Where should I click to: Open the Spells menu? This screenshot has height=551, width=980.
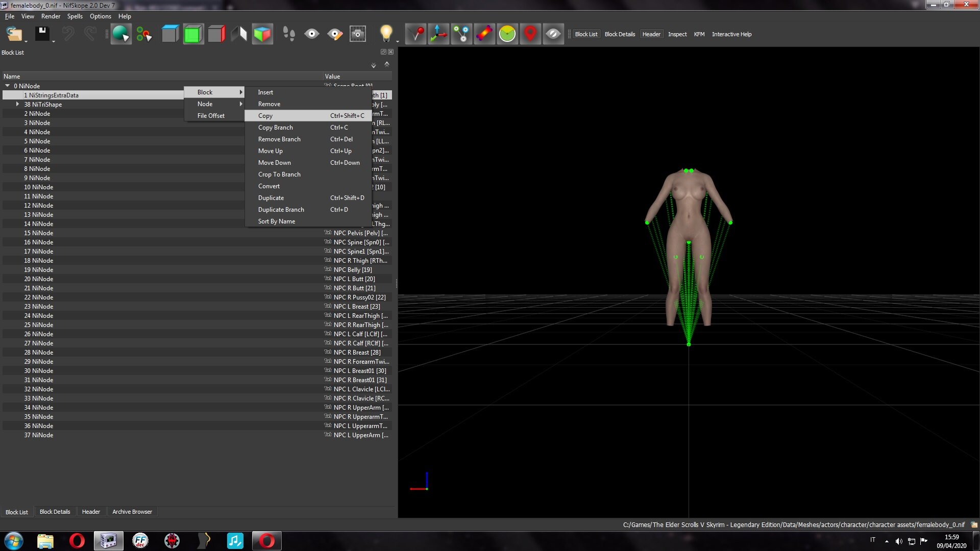click(75, 16)
